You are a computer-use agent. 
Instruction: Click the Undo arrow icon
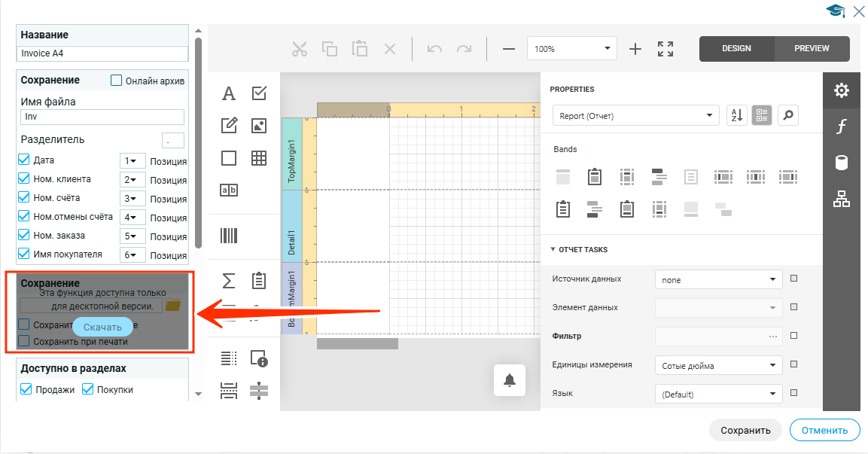click(x=434, y=49)
